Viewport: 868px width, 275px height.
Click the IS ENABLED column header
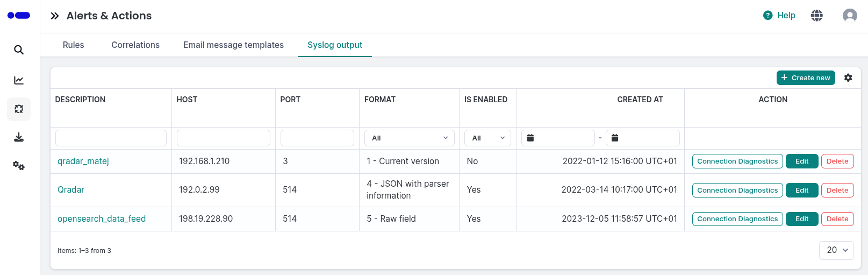point(486,100)
